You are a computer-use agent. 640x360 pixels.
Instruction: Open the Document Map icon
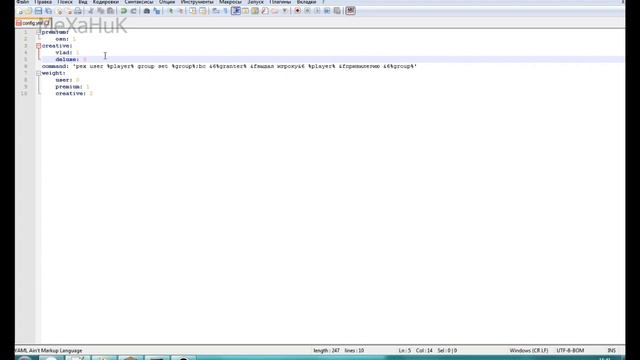[254, 11]
